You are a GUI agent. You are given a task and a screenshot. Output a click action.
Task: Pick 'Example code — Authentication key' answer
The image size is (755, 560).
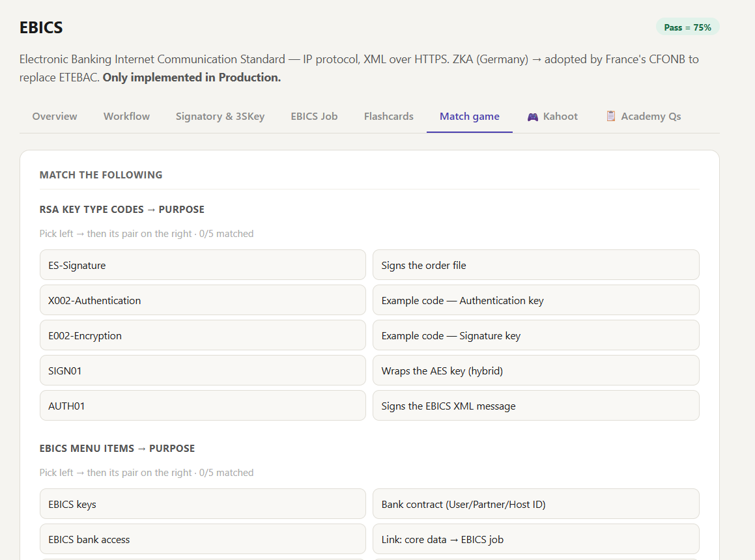click(x=536, y=300)
